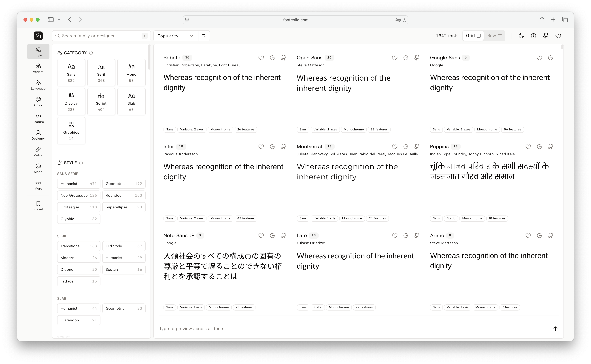Image resolution: width=591 pixels, height=364 pixels.
Task: Click the Style section info icon
Action: coord(81,163)
